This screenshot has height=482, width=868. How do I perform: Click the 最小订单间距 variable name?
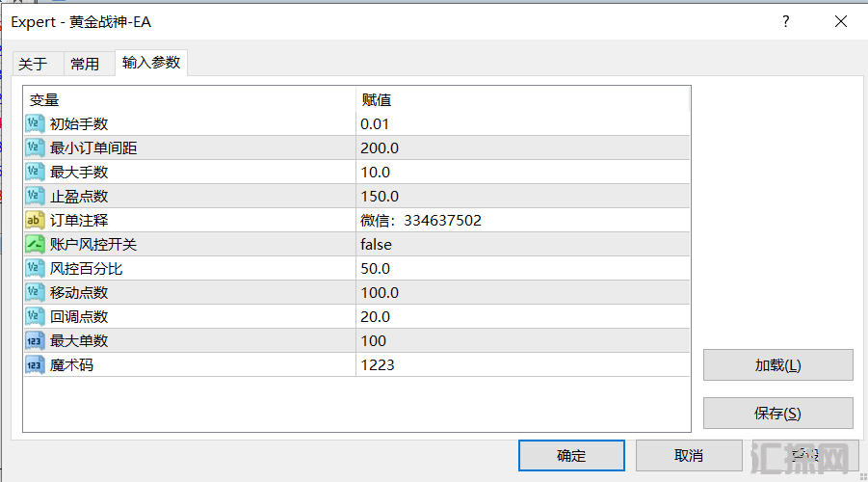93,147
